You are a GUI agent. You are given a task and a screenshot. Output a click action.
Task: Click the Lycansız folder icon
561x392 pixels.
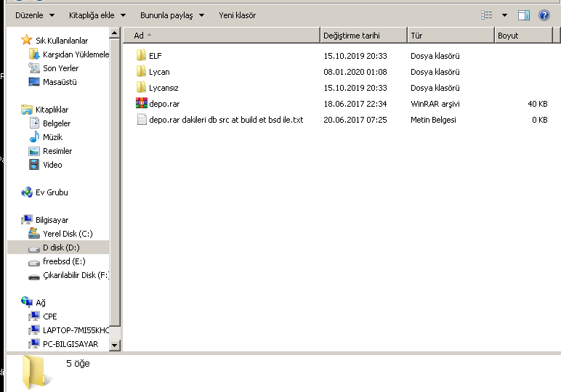(141, 87)
